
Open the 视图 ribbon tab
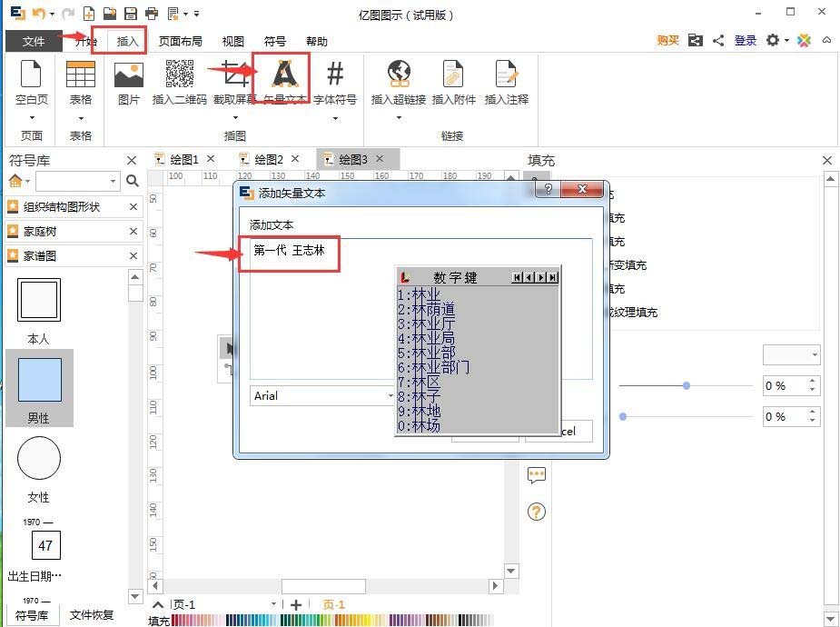point(232,41)
